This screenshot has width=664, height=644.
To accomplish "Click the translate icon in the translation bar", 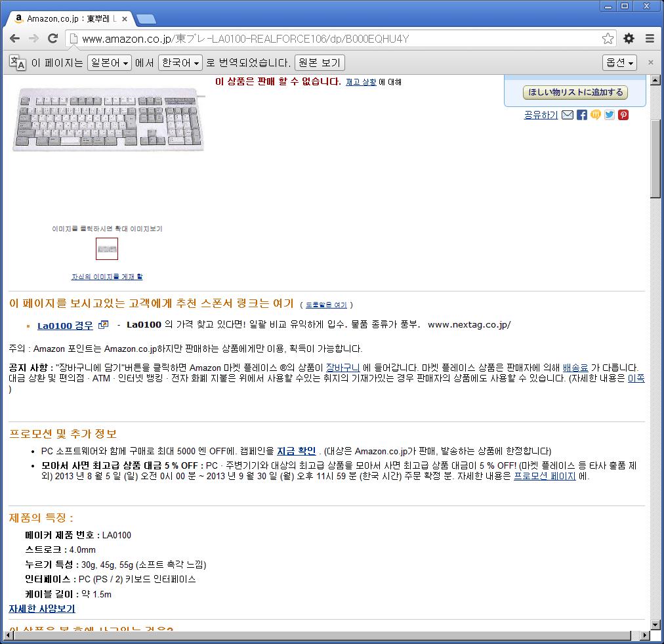I will click(x=17, y=63).
